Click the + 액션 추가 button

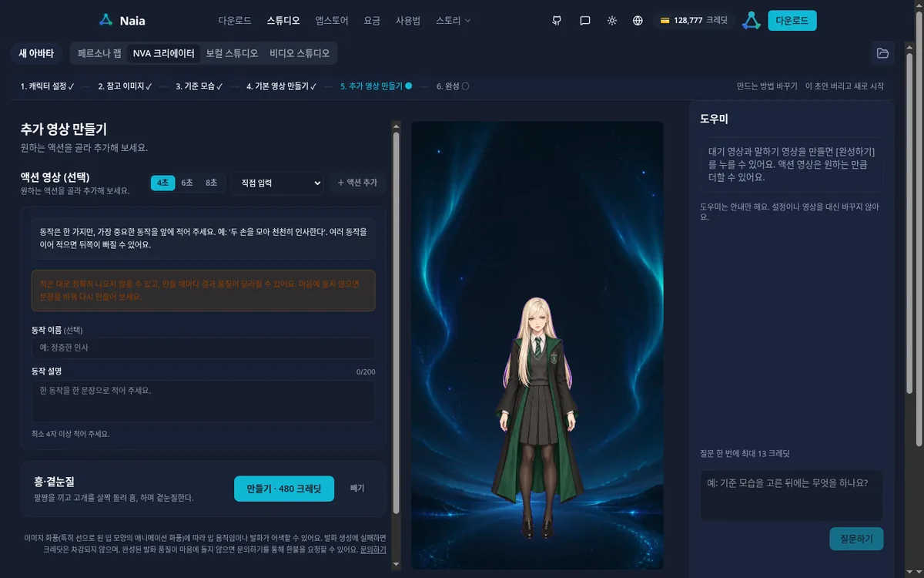(x=357, y=183)
